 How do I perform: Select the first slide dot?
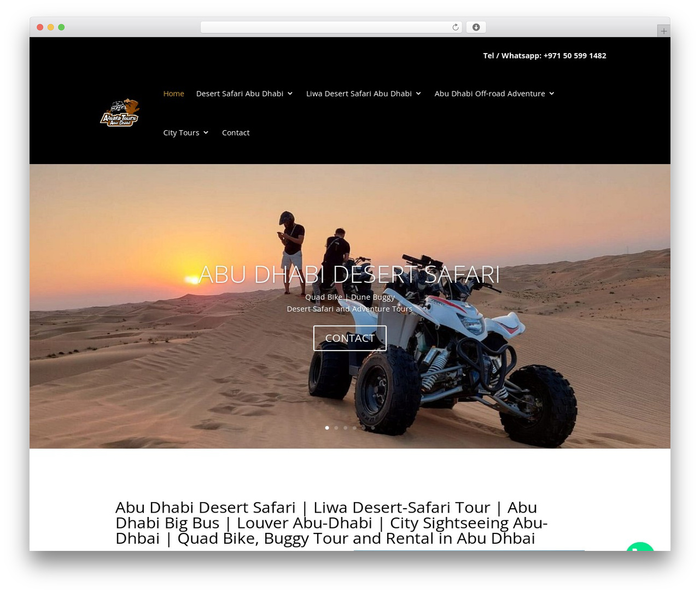pyautogui.click(x=327, y=428)
